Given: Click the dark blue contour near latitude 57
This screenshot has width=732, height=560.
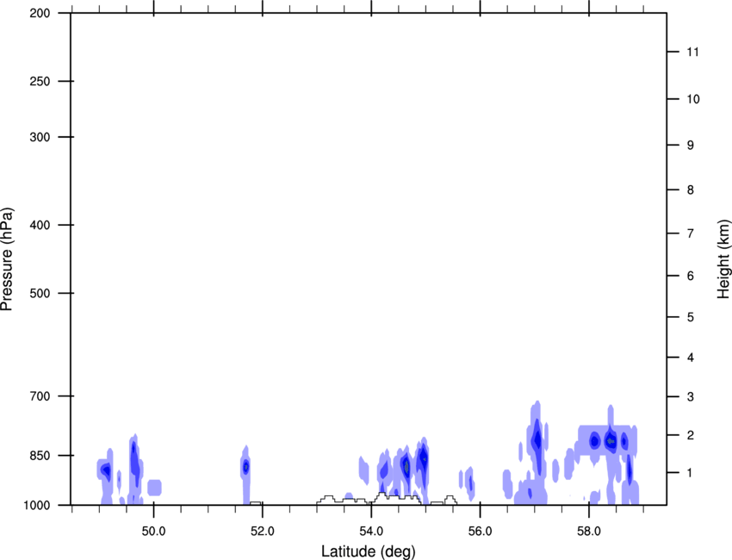Looking at the screenshot, I should point(537,441).
